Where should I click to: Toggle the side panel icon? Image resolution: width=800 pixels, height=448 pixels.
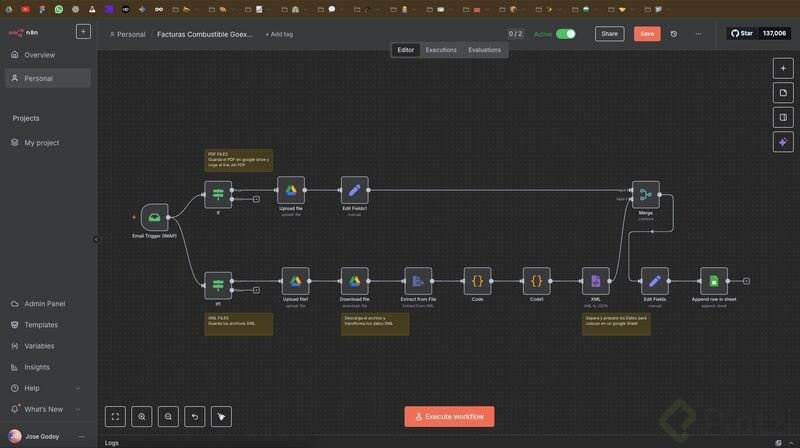click(783, 117)
